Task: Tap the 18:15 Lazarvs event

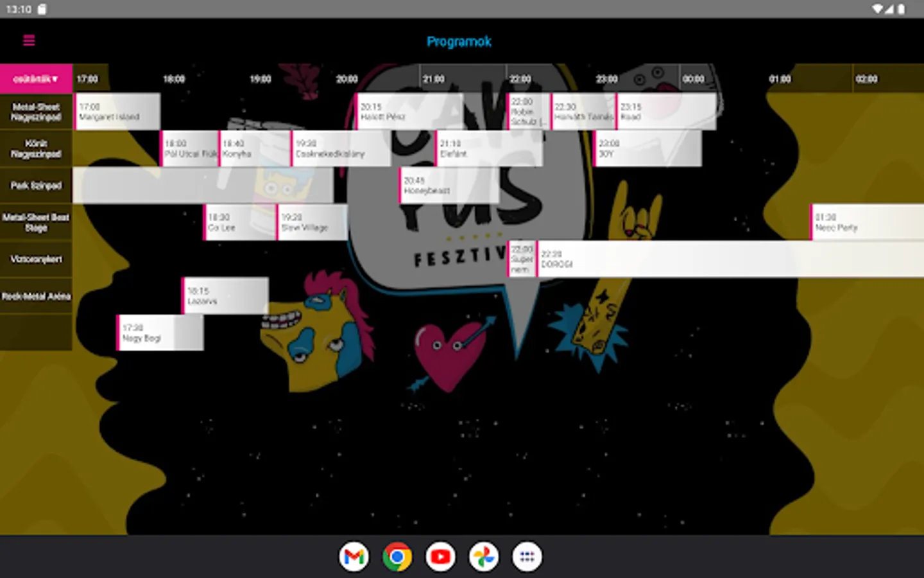Action: click(225, 296)
